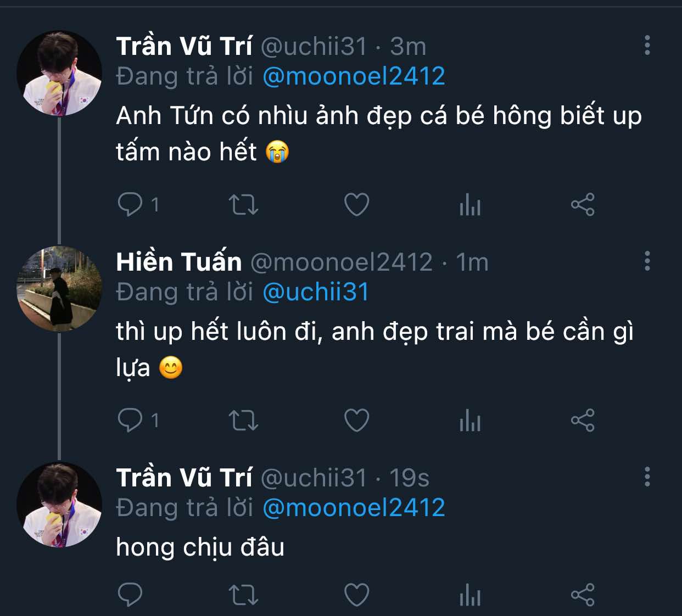Reply to the "hong chịu đâu" tweet
Image resolution: width=682 pixels, height=616 pixels.
pos(130,595)
